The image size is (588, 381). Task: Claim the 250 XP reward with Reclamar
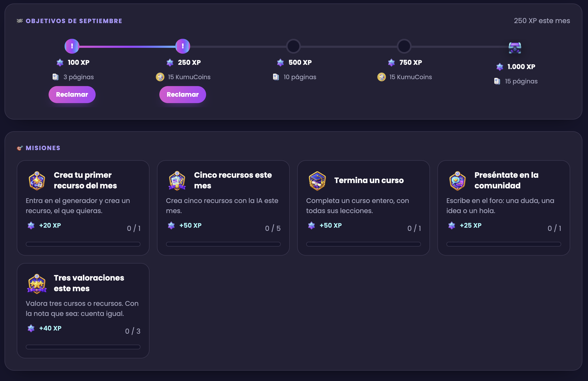[183, 95]
